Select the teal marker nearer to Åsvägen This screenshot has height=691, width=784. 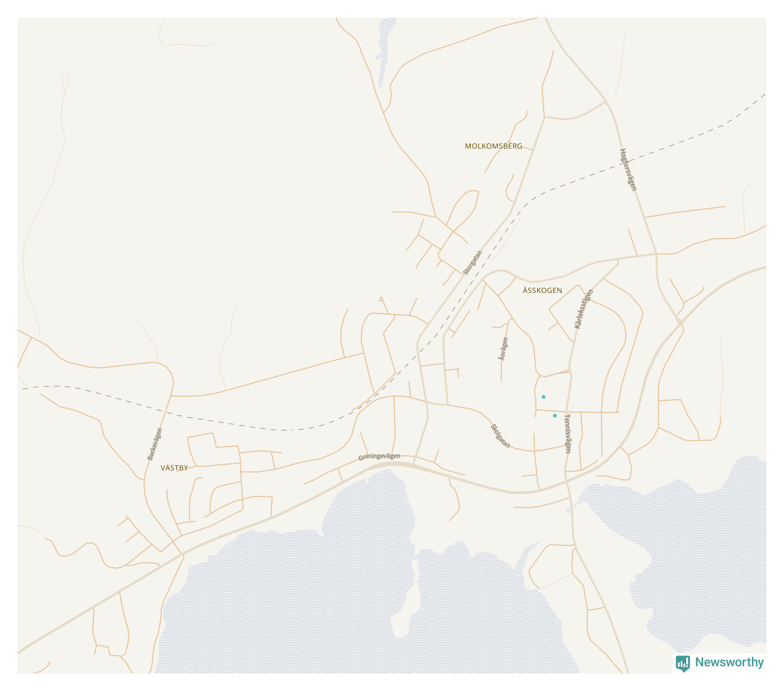[544, 397]
